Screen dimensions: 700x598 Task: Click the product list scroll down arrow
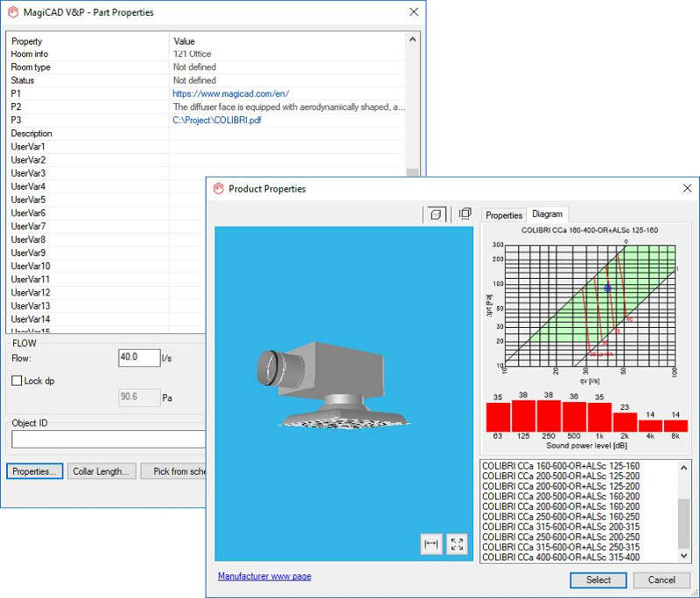(x=683, y=556)
